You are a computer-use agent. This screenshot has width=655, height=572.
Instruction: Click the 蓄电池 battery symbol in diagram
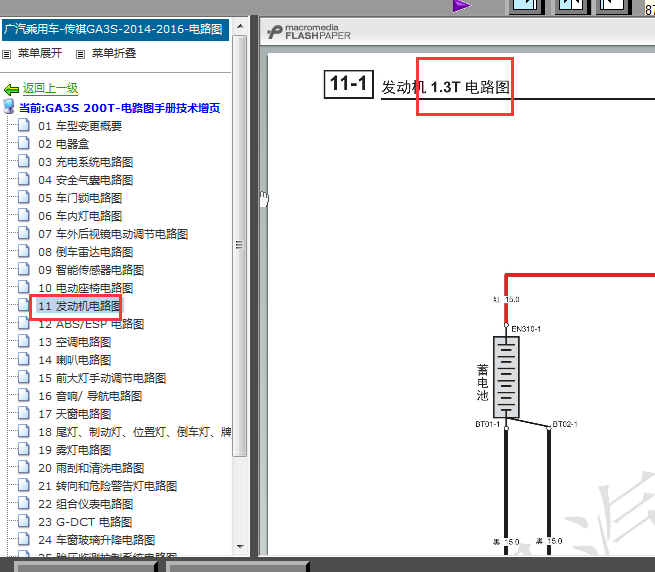[x=506, y=377]
